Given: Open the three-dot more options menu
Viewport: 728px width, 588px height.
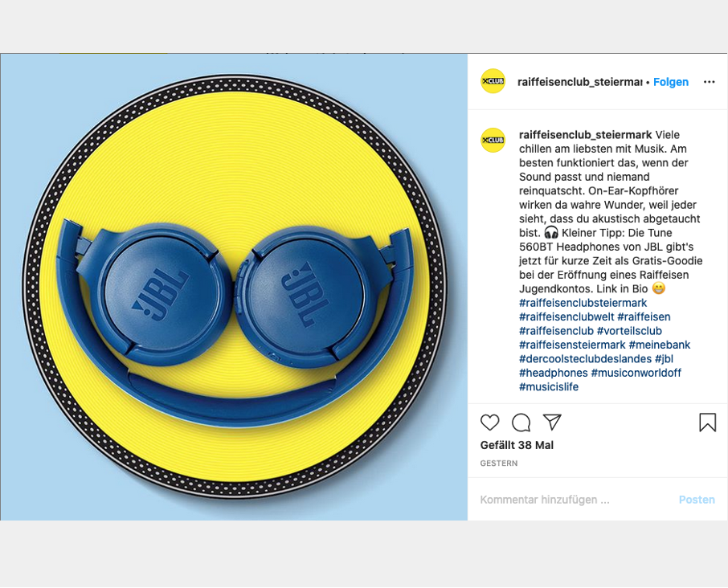Looking at the screenshot, I should coord(709,82).
